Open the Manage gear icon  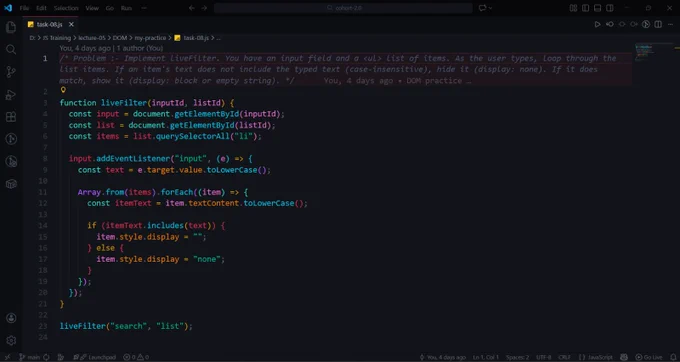pos(11,340)
